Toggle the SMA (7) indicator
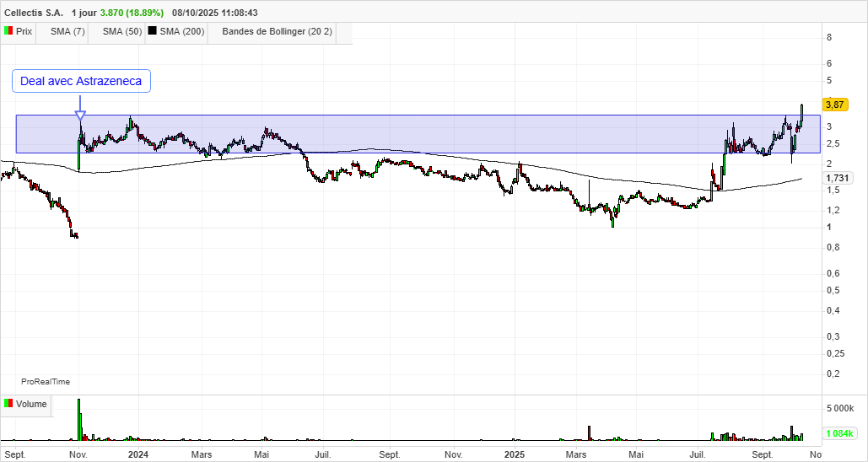Viewport: 868px width, 462px height. (x=67, y=31)
